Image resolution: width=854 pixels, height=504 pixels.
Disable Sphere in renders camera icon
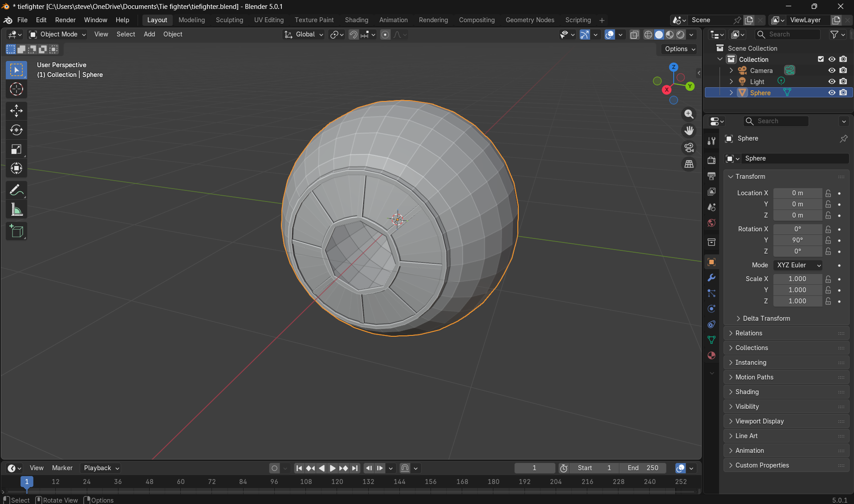(x=843, y=93)
